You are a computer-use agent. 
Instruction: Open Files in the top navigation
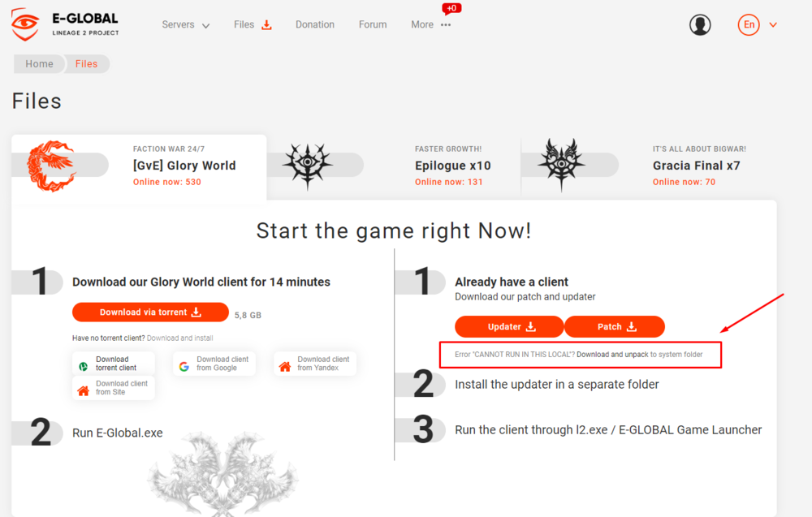pos(253,25)
